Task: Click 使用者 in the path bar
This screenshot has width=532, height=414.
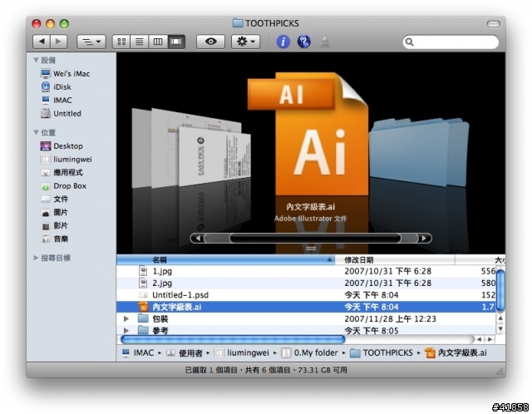Action: pos(185,353)
